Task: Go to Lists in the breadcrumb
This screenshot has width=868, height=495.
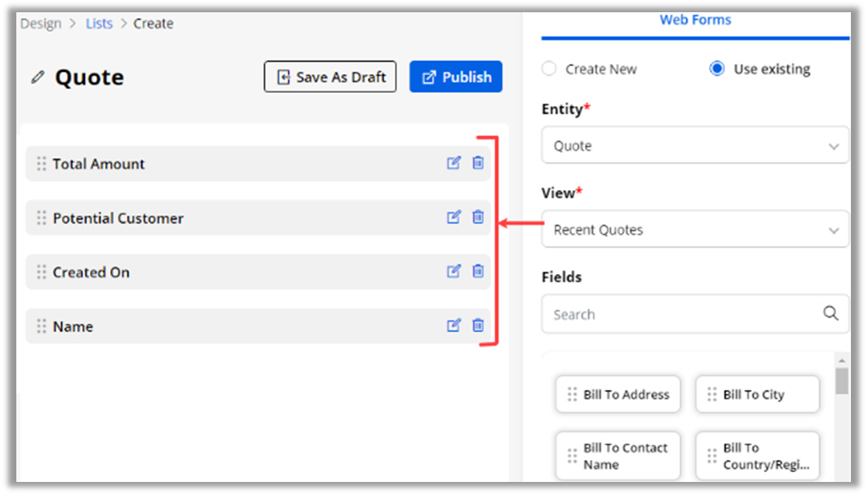Action: coord(99,24)
